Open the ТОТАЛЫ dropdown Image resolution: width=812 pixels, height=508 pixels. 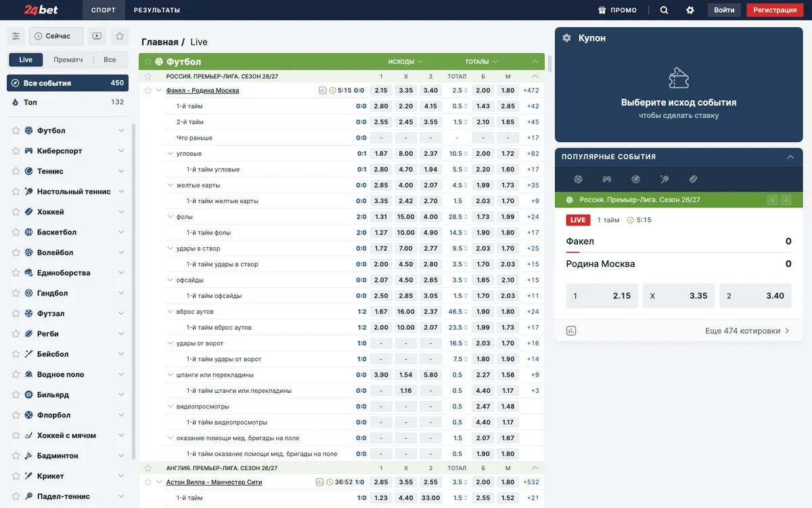482,62
